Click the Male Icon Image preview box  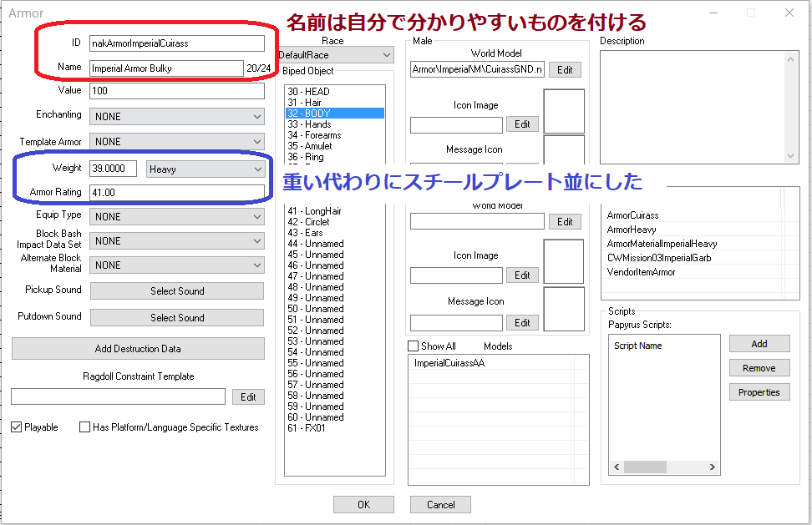point(564,111)
